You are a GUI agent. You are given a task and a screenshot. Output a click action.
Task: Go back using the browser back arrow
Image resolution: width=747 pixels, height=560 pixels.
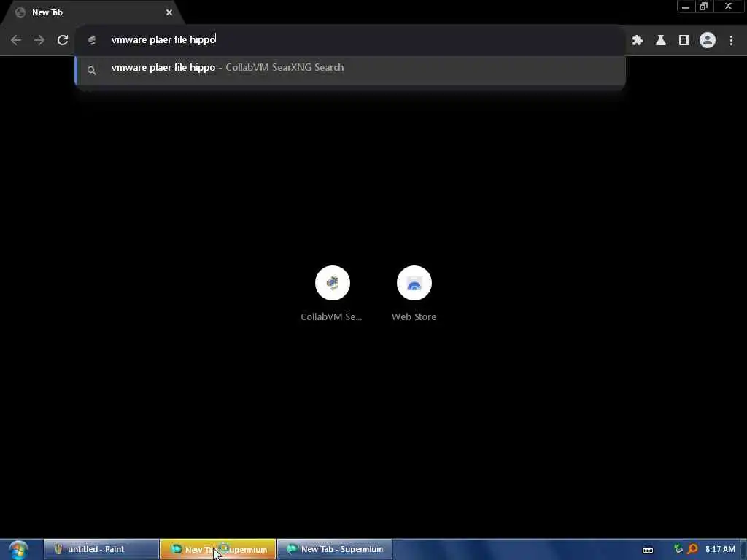point(16,41)
